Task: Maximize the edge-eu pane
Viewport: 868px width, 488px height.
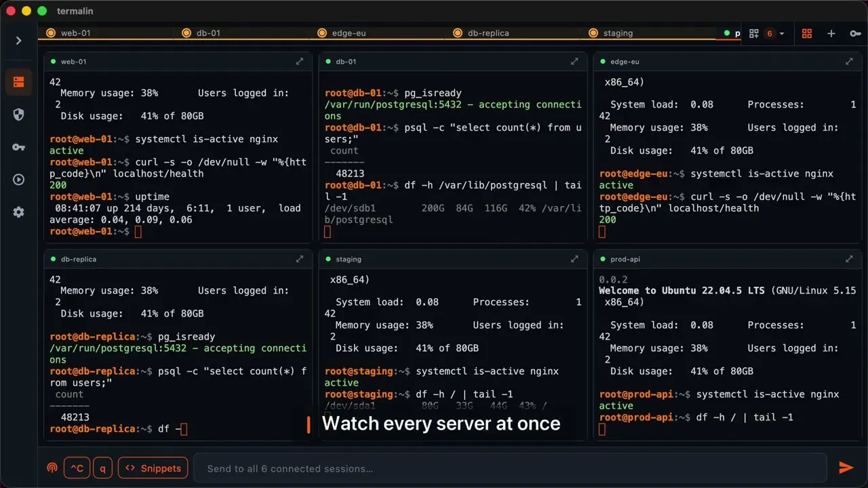Action: 849,62
